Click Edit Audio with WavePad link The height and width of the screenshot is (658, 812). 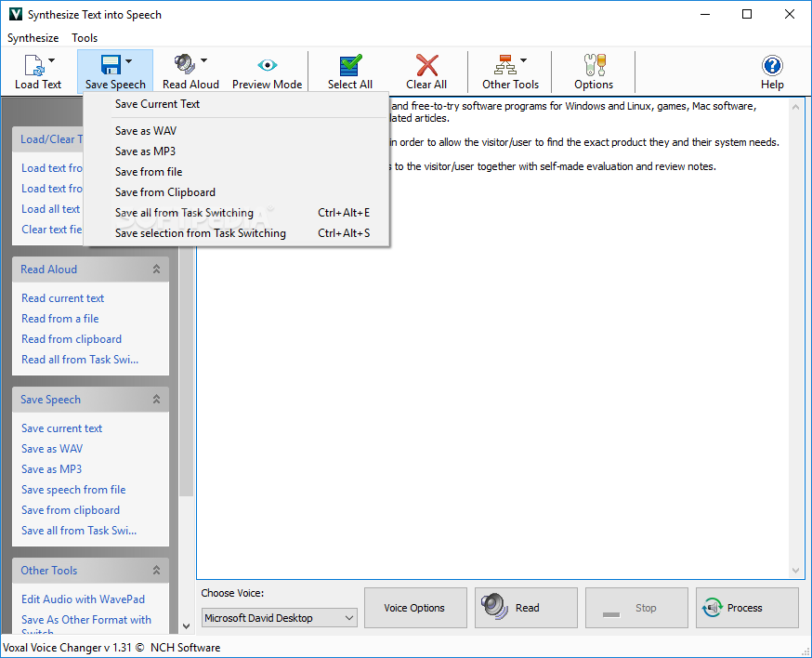(x=83, y=599)
